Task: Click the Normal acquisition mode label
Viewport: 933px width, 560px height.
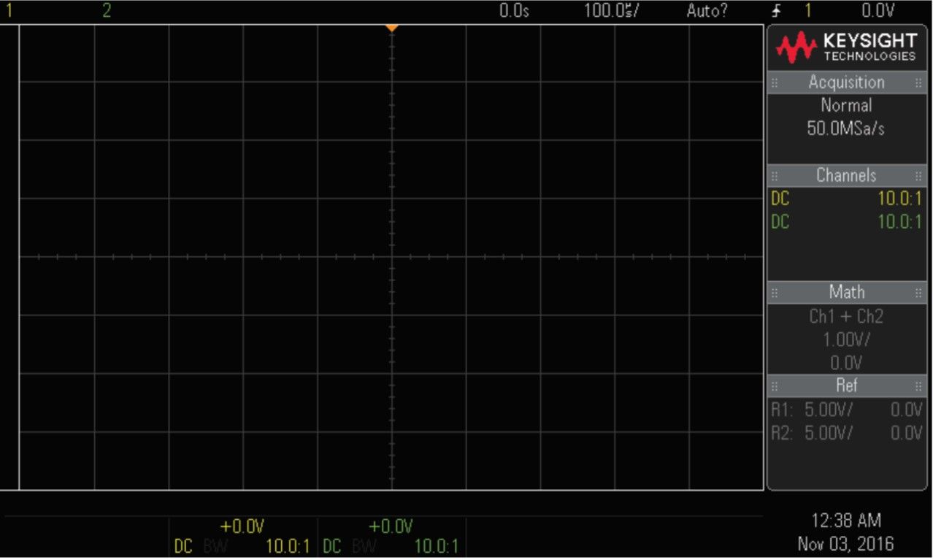Action: click(846, 105)
